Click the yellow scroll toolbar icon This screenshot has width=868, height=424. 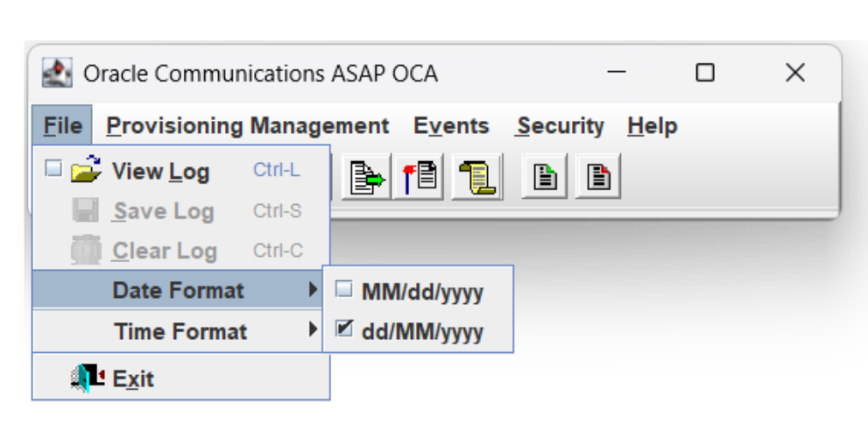tap(477, 177)
